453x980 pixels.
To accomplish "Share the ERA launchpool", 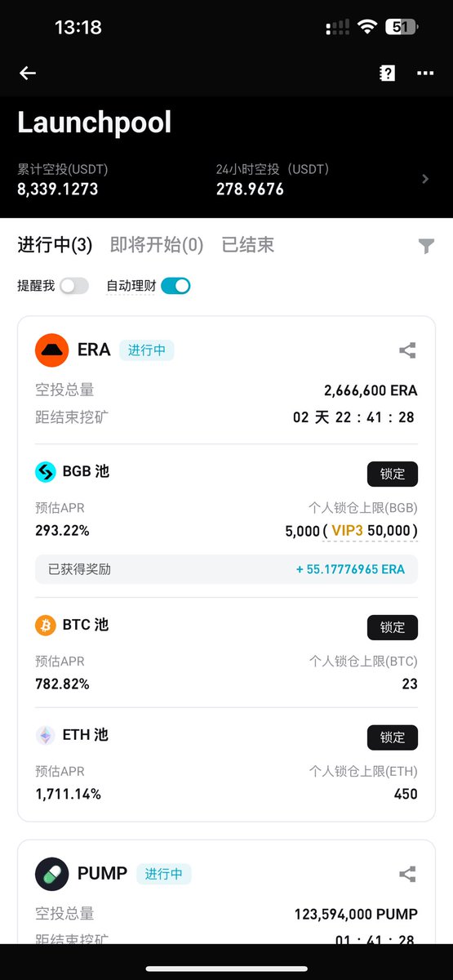I will tap(407, 351).
